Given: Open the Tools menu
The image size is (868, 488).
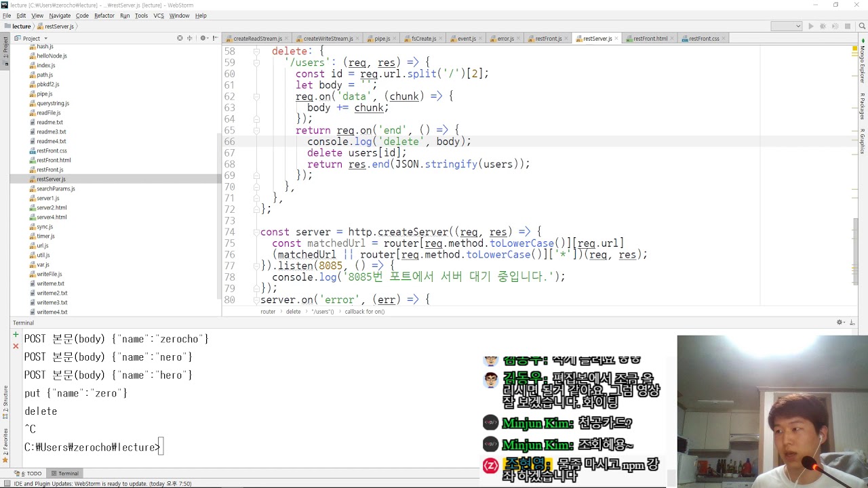Looking at the screenshot, I should point(141,16).
